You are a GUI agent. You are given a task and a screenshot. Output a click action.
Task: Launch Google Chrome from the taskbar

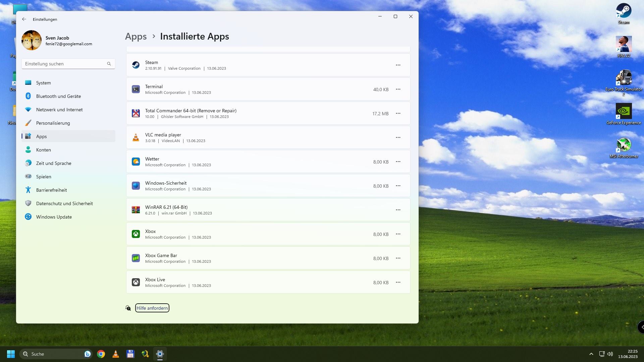(x=101, y=354)
